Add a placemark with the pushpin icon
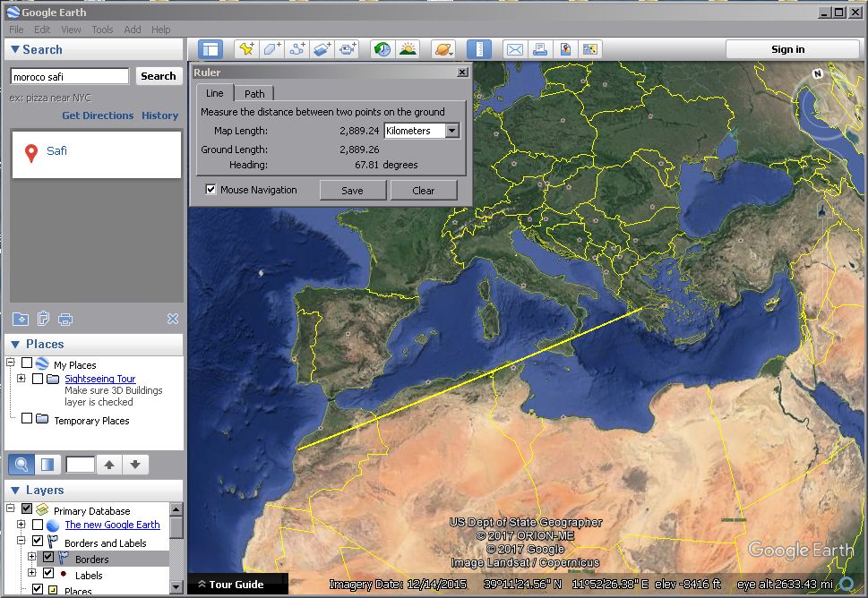Viewport: 868px width, 598px height. [247, 49]
